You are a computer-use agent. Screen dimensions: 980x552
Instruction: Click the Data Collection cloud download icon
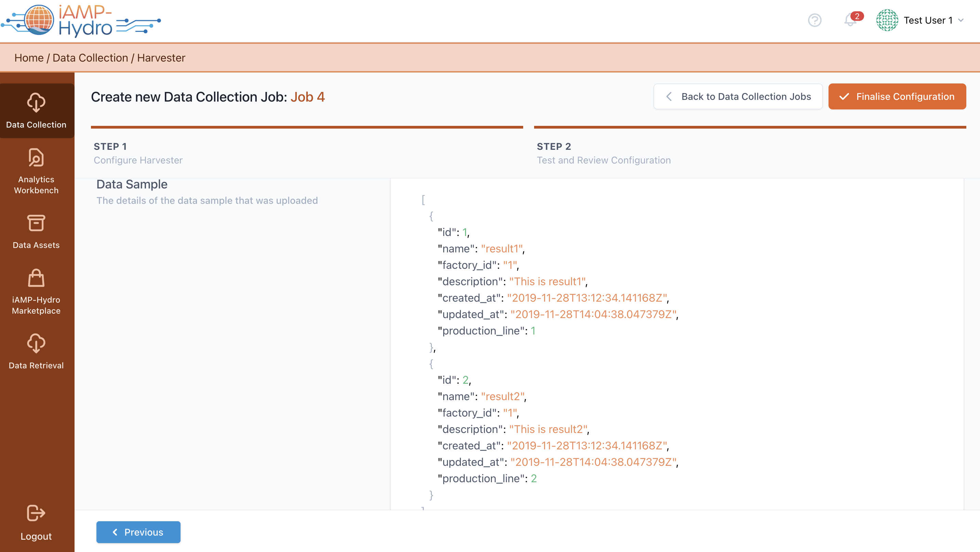click(x=36, y=103)
